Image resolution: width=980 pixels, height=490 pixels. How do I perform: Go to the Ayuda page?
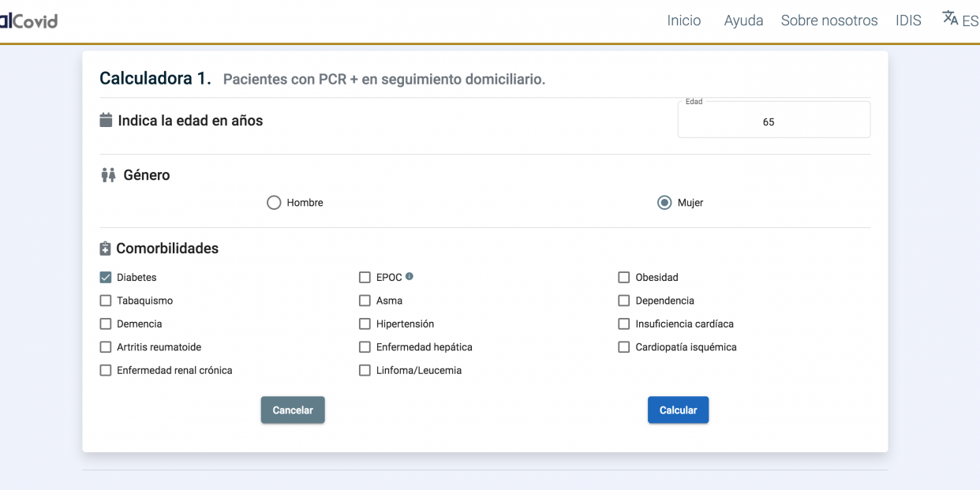[743, 21]
